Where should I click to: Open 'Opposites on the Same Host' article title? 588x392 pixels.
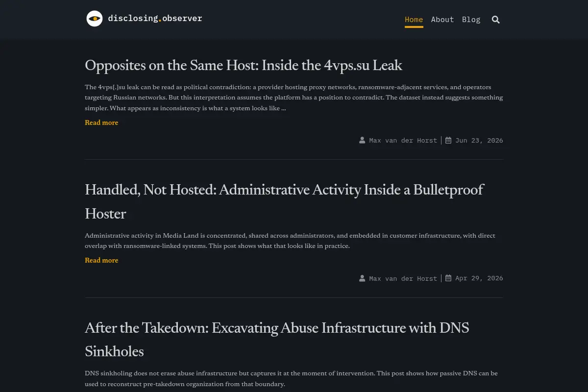244,66
